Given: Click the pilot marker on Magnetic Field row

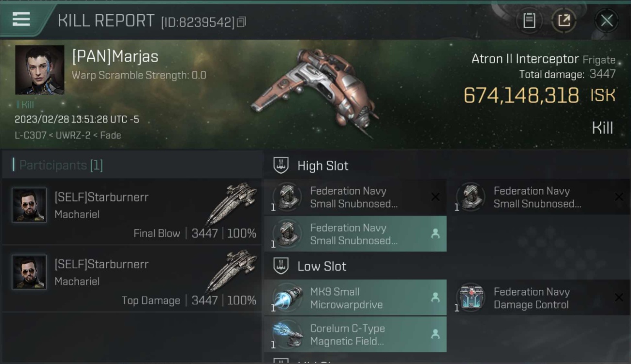Looking at the screenshot, I should [435, 334].
